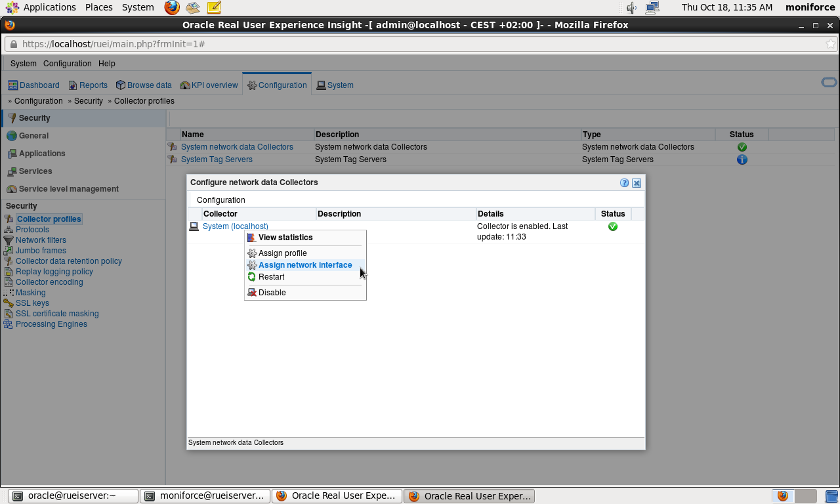Open Replay logging policy
The width and height of the screenshot is (840, 504).
pos(54,272)
